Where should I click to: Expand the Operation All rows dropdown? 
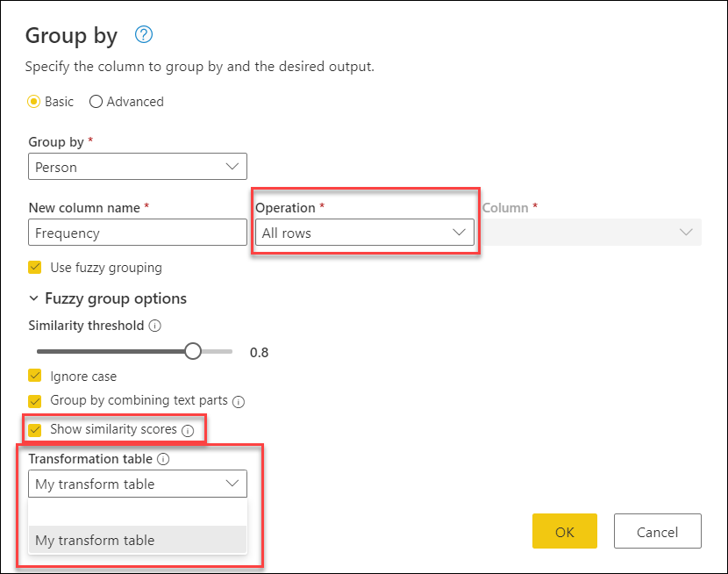coord(365,233)
